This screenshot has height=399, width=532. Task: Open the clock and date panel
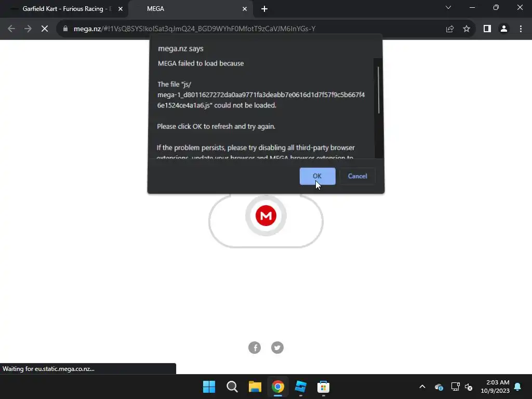coord(495,387)
